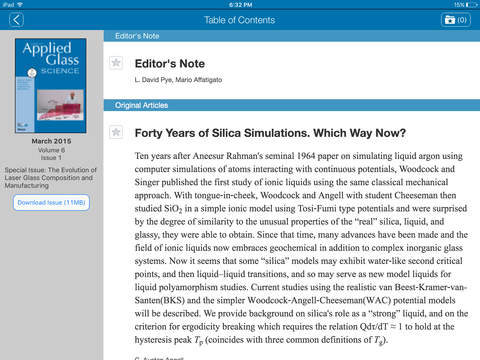Tap the Special Issue description text
The width and height of the screenshot is (480, 360).
[50, 178]
